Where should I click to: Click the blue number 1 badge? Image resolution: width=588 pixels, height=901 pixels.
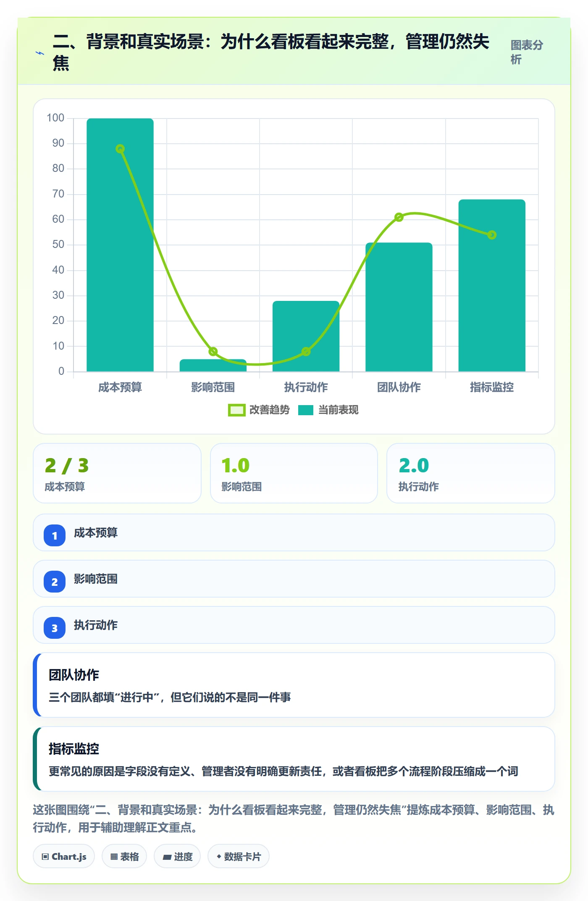[x=55, y=535]
